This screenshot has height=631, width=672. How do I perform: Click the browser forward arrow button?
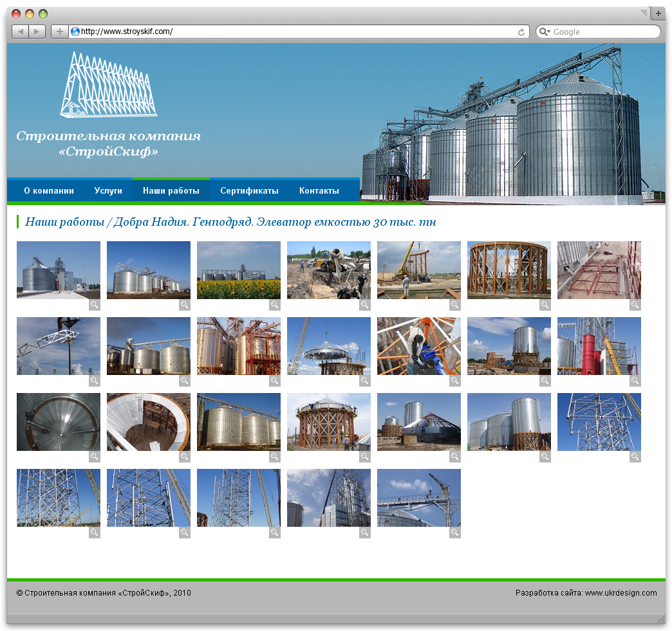click(x=37, y=32)
